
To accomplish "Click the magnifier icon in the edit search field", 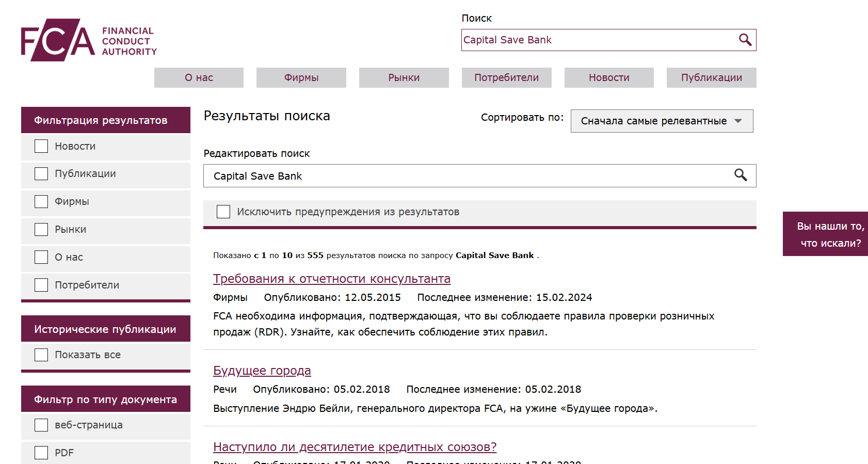I will (x=742, y=175).
